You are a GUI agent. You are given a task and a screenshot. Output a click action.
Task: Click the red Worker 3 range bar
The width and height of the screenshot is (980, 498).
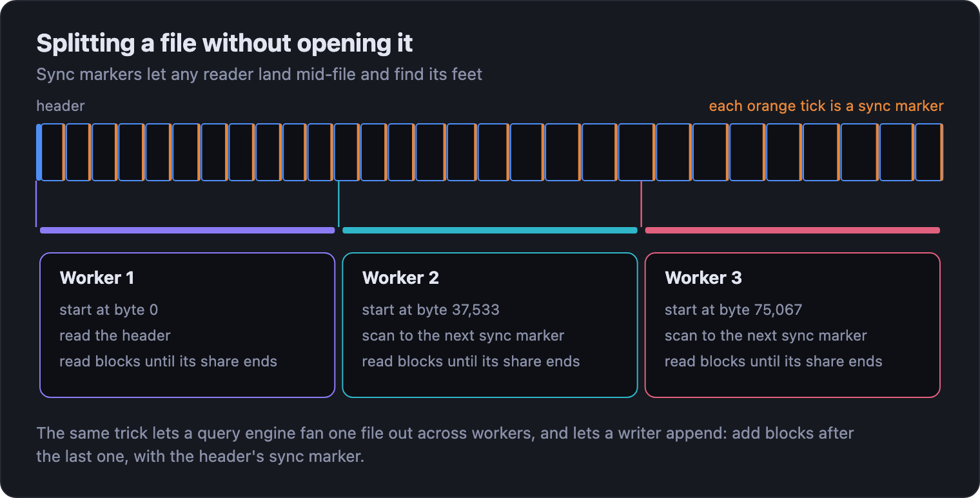point(792,230)
